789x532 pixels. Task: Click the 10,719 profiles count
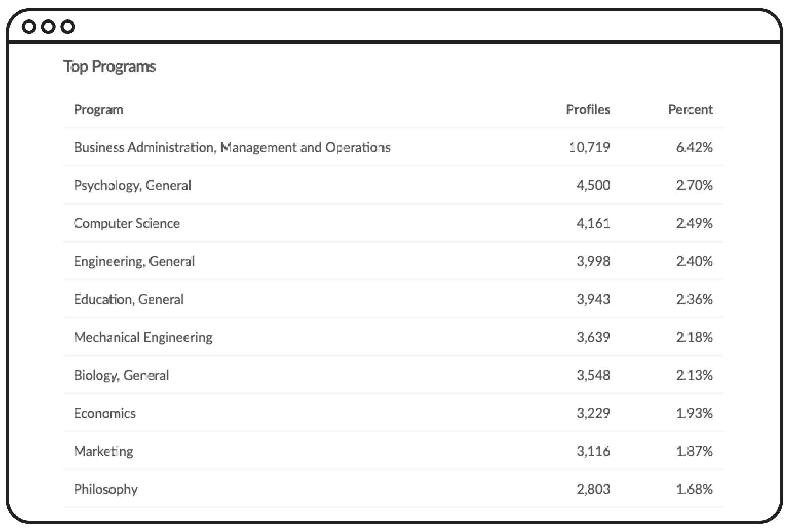(x=589, y=147)
